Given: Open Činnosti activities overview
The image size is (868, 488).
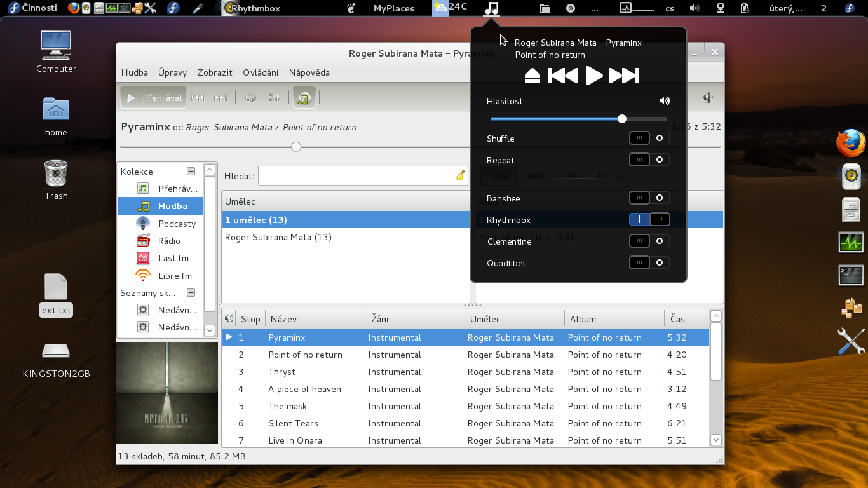Looking at the screenshot, I should [x=32, y=8].
